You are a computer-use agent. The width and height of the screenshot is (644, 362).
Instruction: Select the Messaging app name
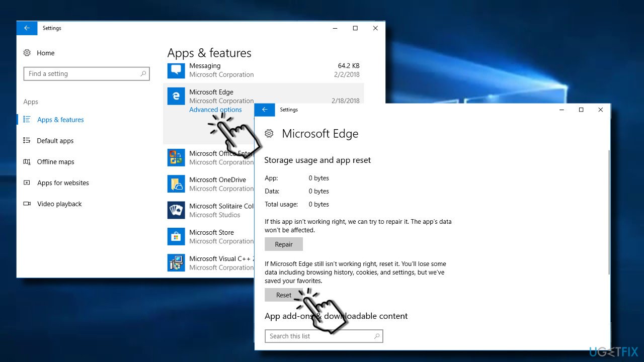coord(205,66)
